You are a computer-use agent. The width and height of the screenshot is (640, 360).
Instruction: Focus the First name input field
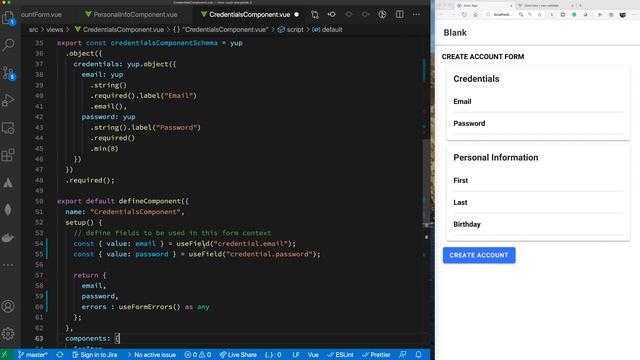(538, 180)
